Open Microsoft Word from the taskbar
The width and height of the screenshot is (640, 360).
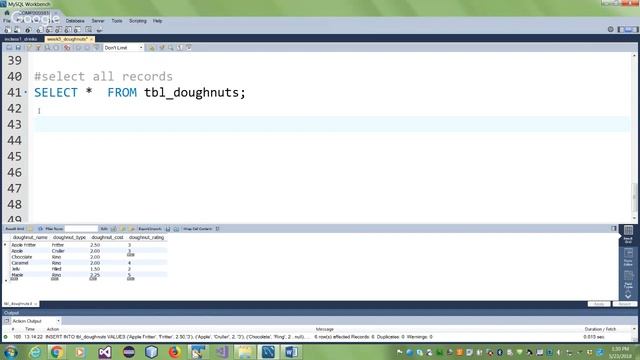(x=291, y=352)
